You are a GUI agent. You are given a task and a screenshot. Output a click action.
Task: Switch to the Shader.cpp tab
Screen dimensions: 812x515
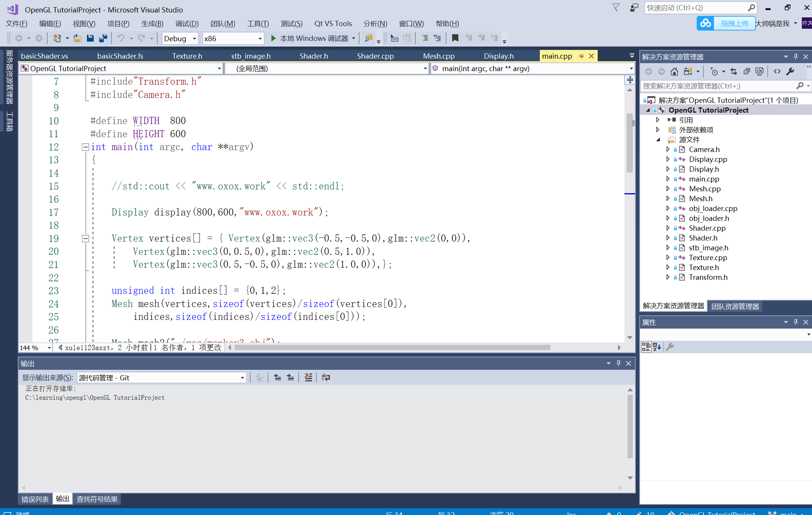pos(375,56)
